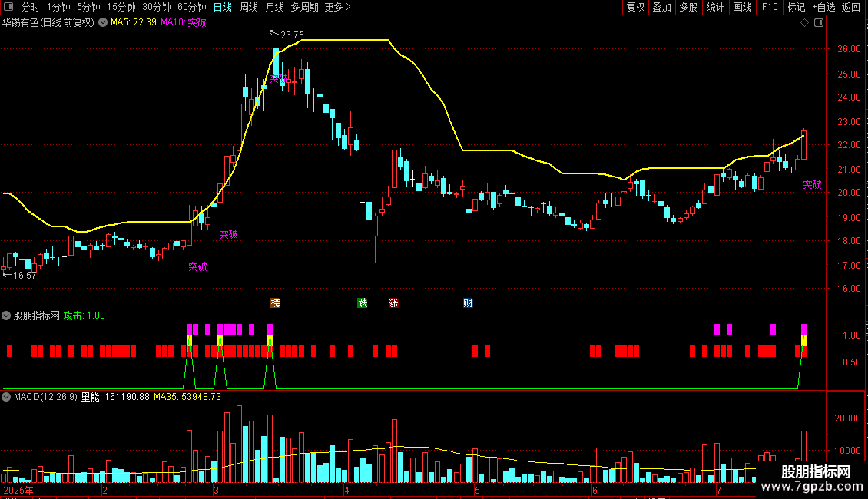Image resolution: width=868 pixels, height=499 pixels.
Task: Open the 多周期 multi-period view
Action: (304, 7)
